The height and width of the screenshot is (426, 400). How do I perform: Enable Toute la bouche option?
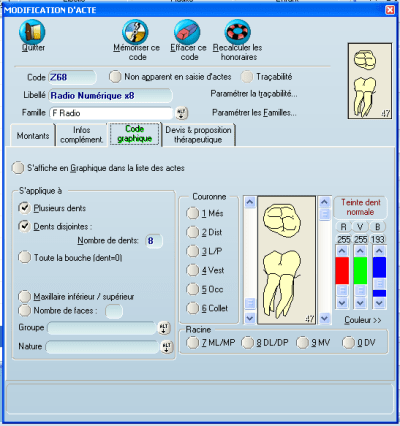point(24,257)
